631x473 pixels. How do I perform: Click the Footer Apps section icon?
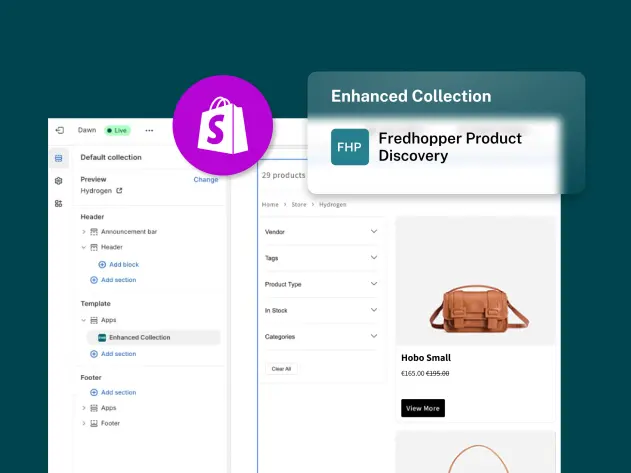coord(94,408)
